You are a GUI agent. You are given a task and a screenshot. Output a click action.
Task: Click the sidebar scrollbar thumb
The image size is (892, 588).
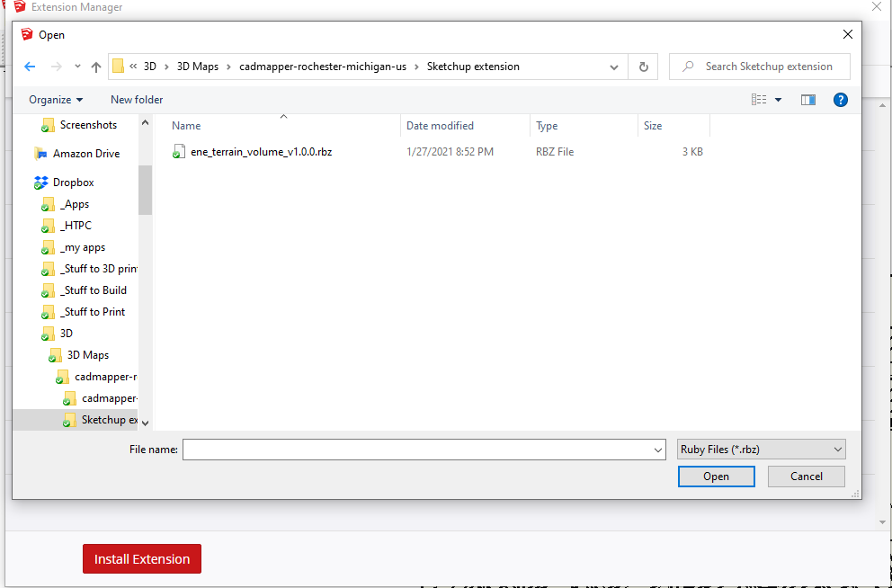(x=145, y=190)
